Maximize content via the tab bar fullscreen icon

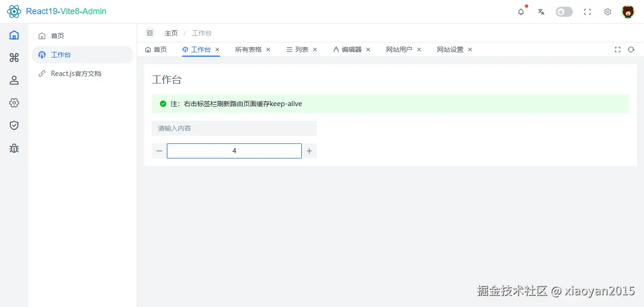click(x=618, y=50)
